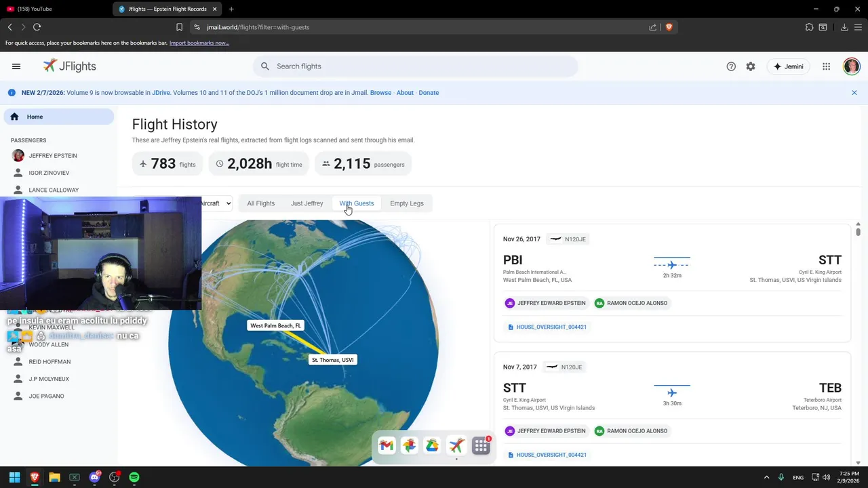Image resolution: width=868 pixels, height=488 pixels.
Task: Click Jeffrey Edward Epstein chip on Nov 26 flight
Action: 546,303
